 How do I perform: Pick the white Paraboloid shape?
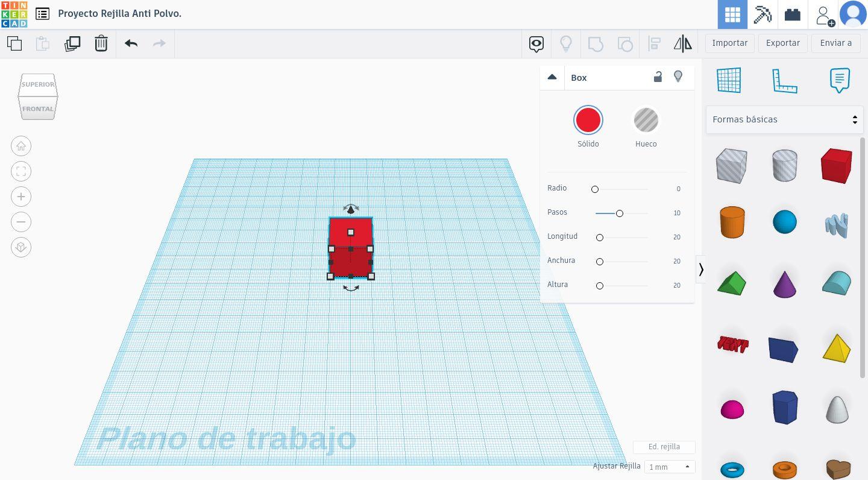click(837, 409)
